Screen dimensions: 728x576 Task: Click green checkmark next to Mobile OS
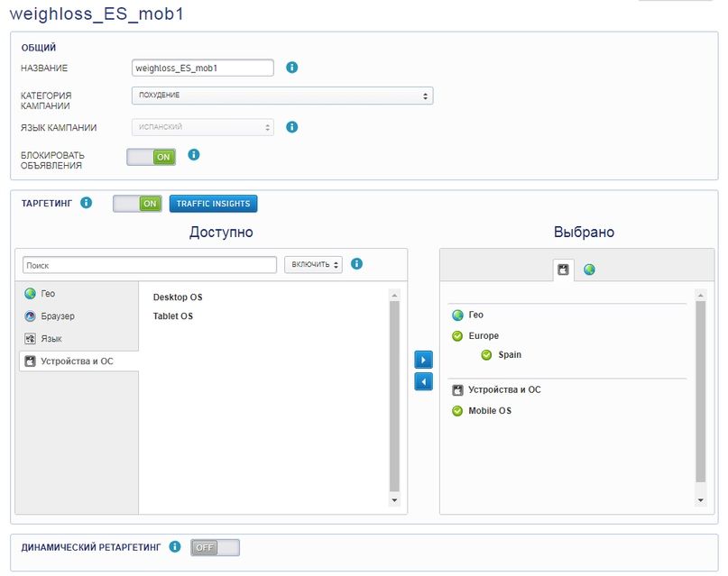[457, 411]
